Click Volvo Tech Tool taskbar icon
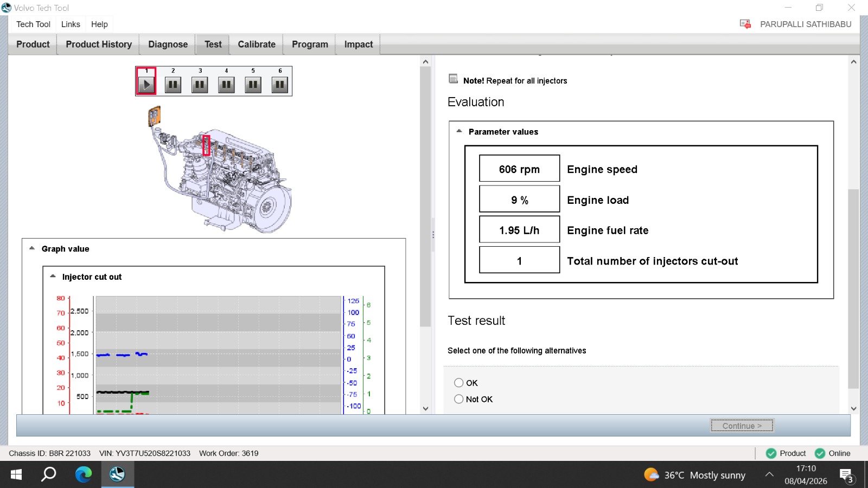868x488 pixels. click(x=117, y=474)
